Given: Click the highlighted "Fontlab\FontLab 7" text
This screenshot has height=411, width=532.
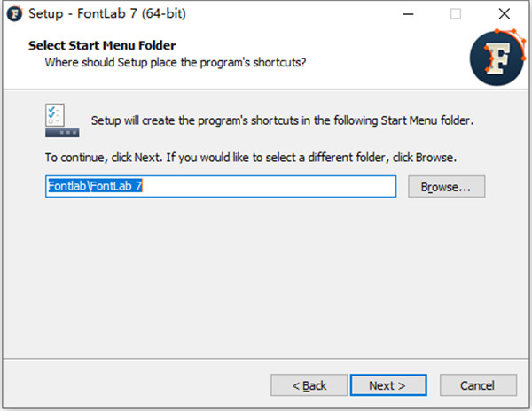Looking at the screenshot, I should (95, 187).
